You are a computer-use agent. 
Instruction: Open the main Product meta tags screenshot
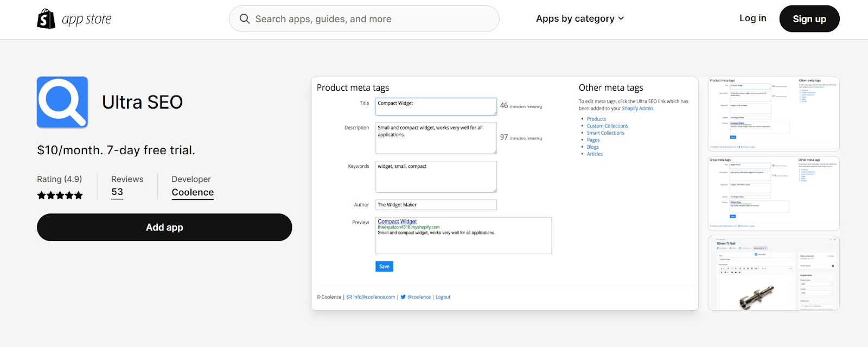pyautogui.click(x=505, y=193)
